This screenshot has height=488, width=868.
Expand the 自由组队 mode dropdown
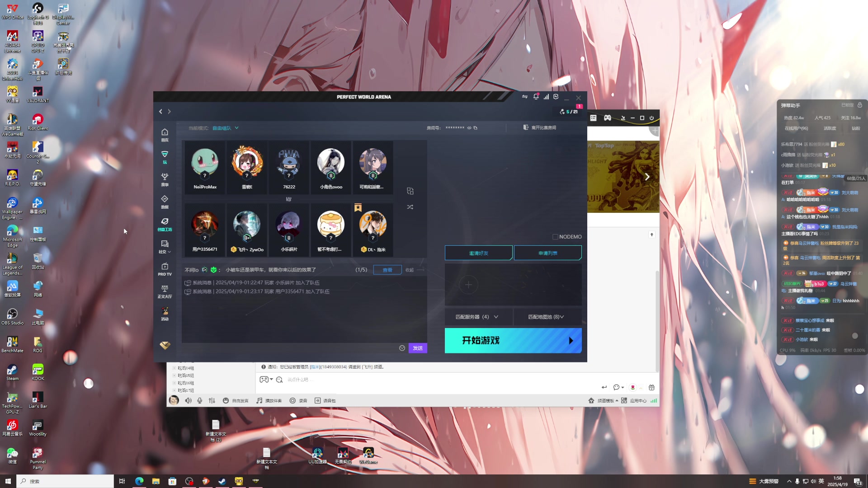[x=225, y=128]
